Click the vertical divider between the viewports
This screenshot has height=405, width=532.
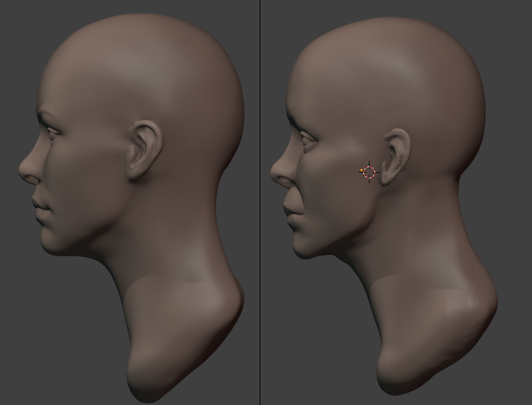(x=260, y=202)
